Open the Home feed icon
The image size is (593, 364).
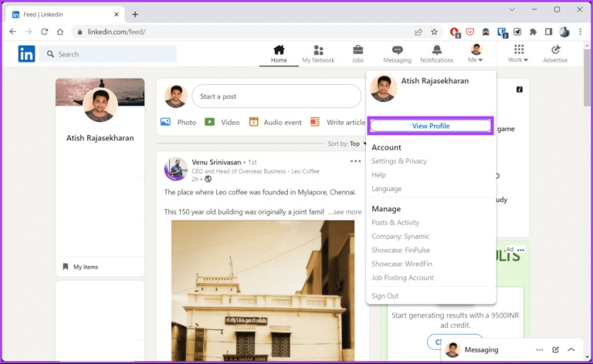(x=279, y=54)
